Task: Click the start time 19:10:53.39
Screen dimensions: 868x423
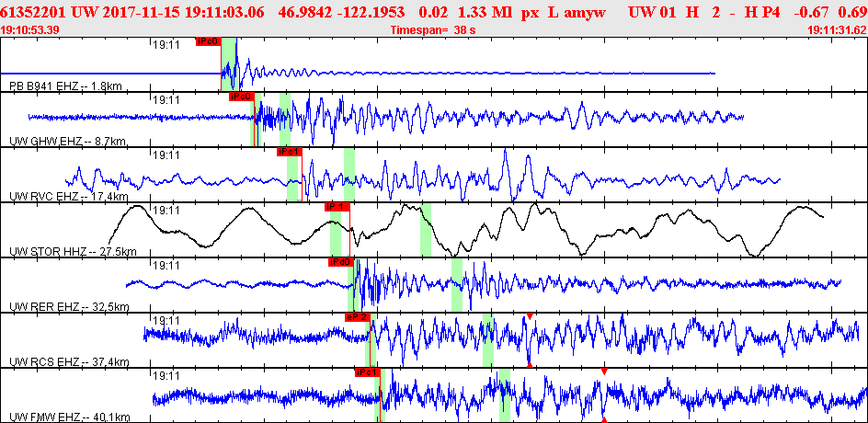Action: 30,30
